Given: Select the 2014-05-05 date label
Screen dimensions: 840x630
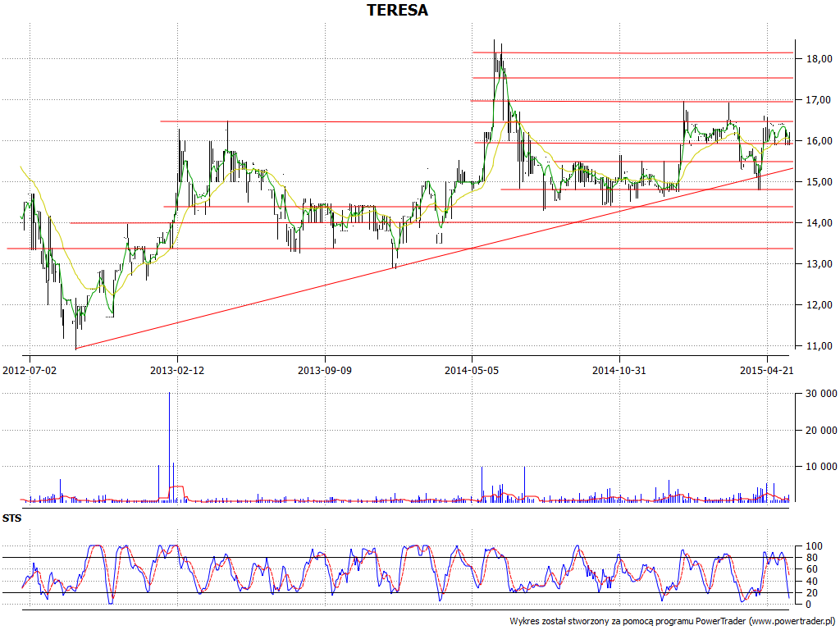Looking at the screenshot, I should (472, 370).
